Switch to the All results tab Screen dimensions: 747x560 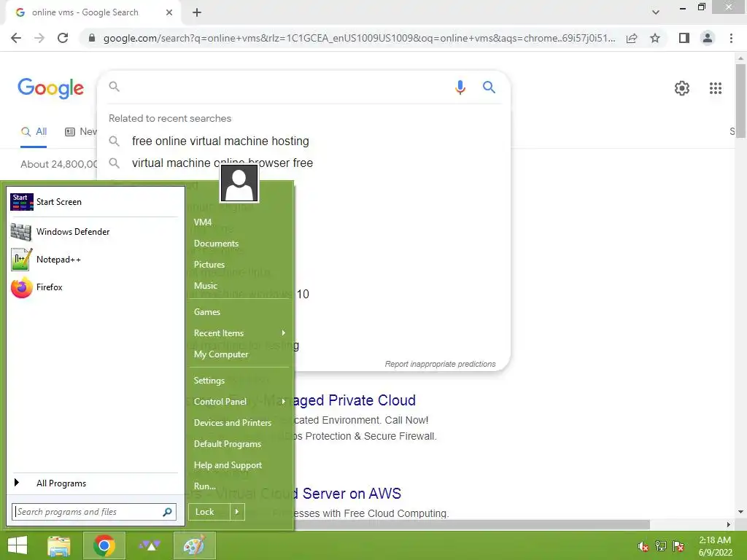click(x=34, y=132)
